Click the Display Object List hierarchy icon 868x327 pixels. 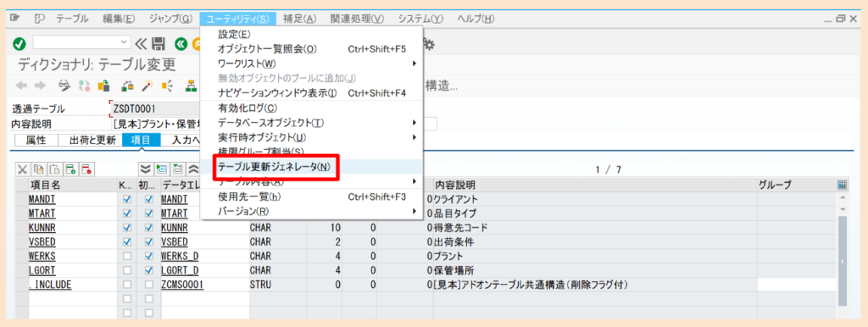pos(191,86)
